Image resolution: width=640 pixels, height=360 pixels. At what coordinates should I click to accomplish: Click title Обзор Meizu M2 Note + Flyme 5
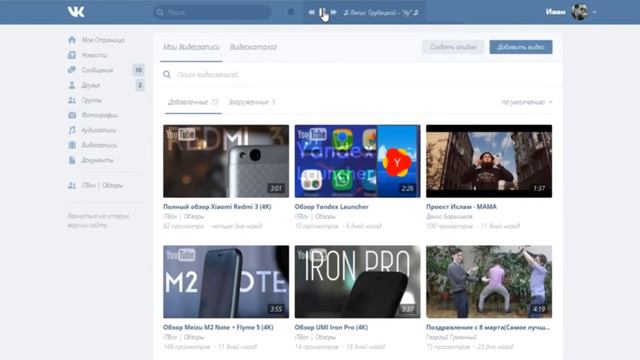pos(218,327)
